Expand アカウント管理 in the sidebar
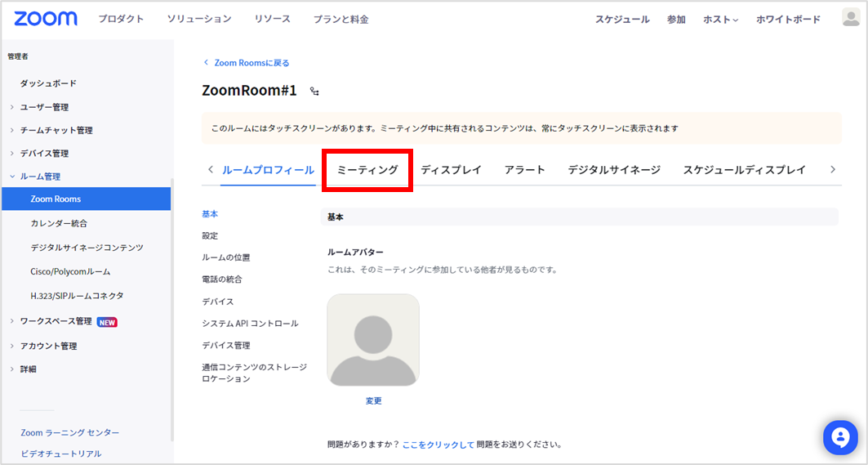Viewport: 868px width, 465px height. pyautogui.click(x=48, y=346)
